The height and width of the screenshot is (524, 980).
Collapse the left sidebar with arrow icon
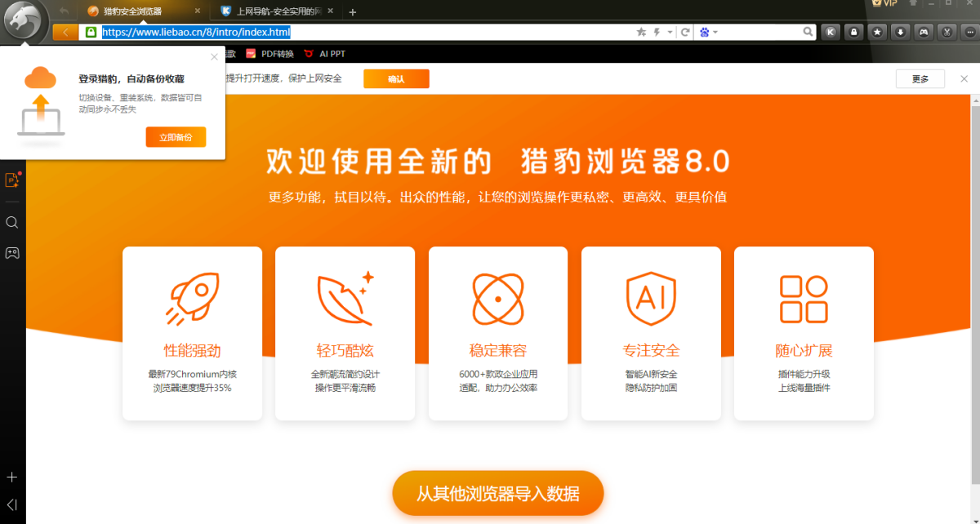tap(12, 504)
